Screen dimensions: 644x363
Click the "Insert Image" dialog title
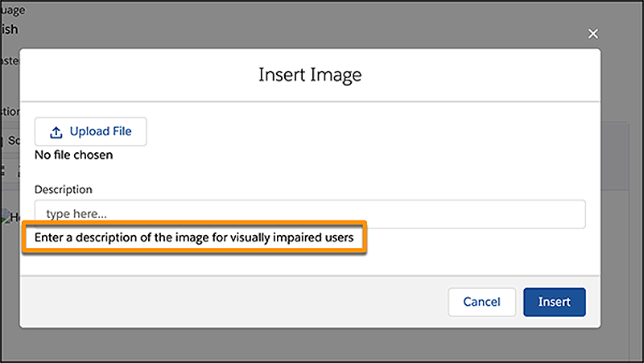click(x=310, y=75)
